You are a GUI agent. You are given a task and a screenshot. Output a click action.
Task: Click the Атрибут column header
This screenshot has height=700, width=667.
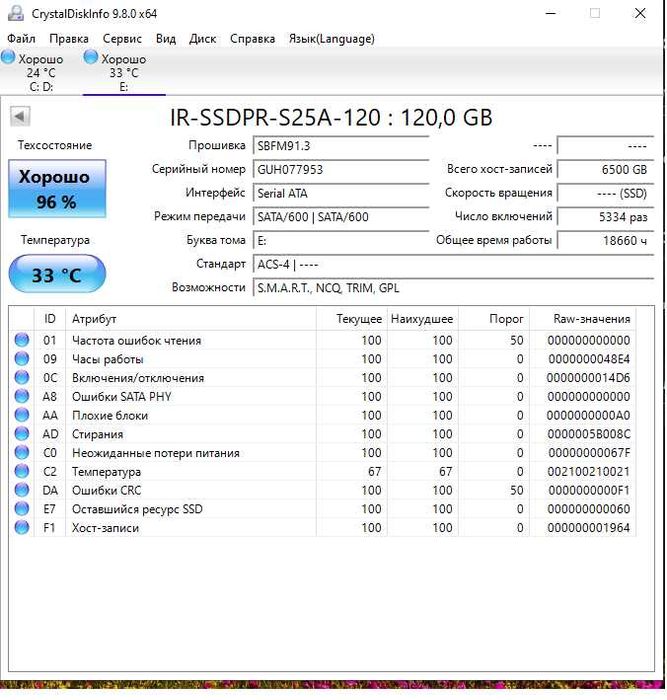[x=191, y=319]
